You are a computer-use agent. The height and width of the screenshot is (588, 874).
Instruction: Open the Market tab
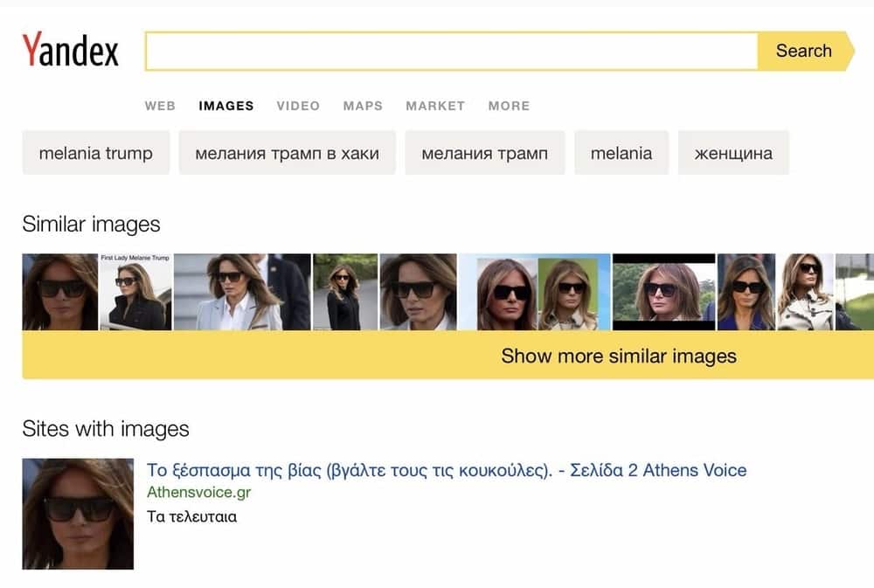tap(435, 106)
